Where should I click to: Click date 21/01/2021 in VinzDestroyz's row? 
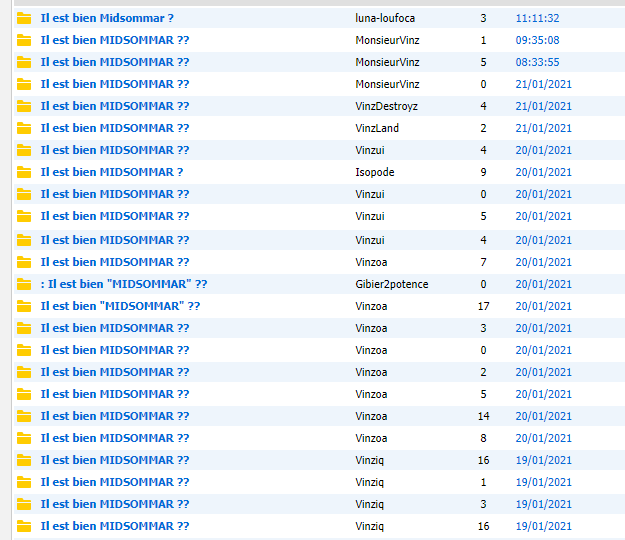coord(544,106)
